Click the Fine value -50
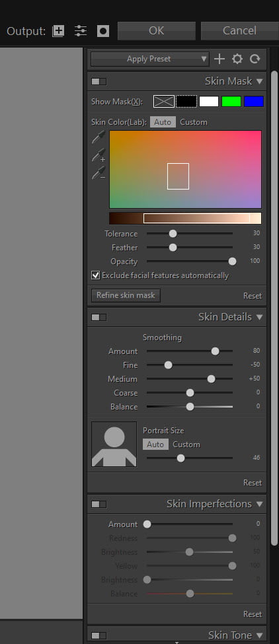Screen dimensions: 279x644 point(255,365)
